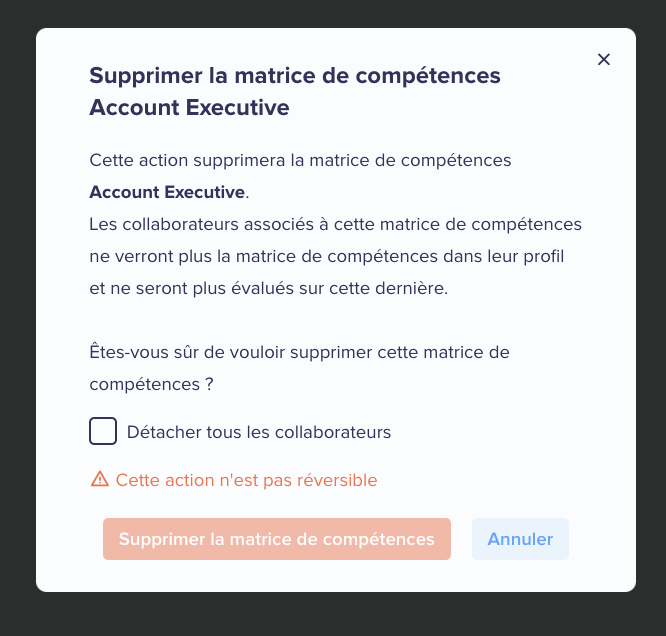This screenshot has width=666, height=636.
Task: Click the word 'réversible' in the orange warning
Action: (337, 480)
